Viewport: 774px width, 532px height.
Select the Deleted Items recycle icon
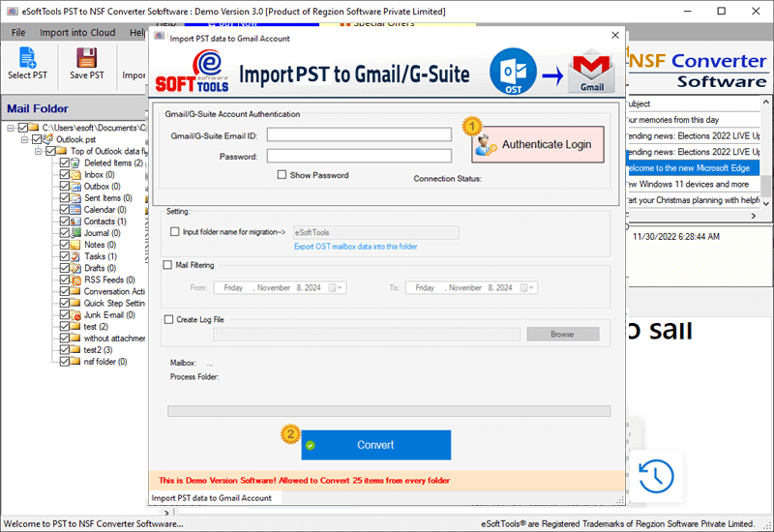coord(75,163)
